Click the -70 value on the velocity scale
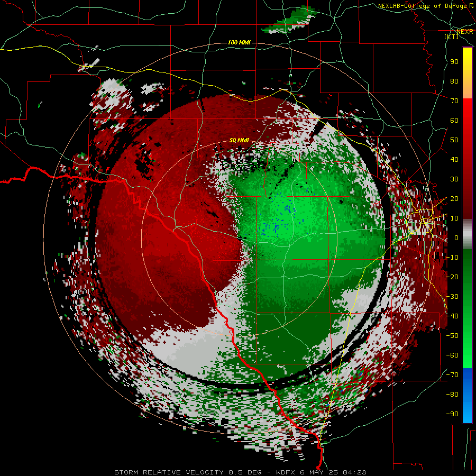Screen dimensions: 476x476 (x=452, y=375)
